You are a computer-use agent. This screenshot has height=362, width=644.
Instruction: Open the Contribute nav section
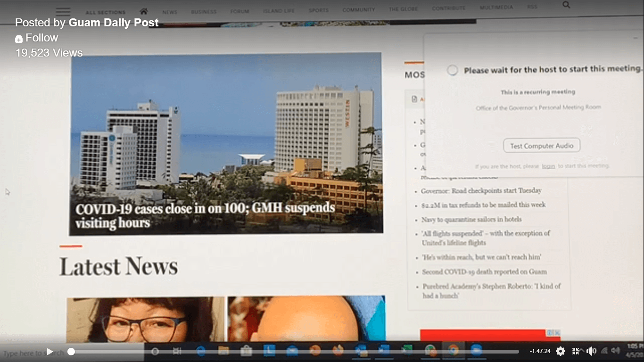click(448, 8)
